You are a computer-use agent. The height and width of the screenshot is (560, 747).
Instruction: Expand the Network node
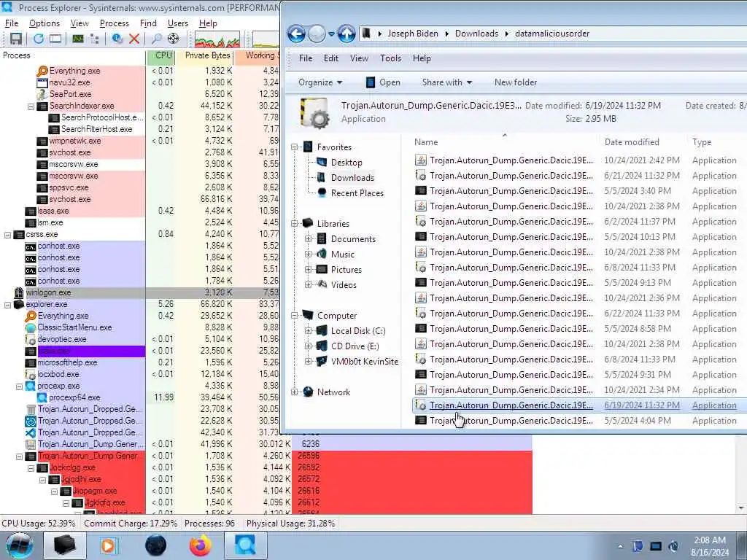[295, 392]
